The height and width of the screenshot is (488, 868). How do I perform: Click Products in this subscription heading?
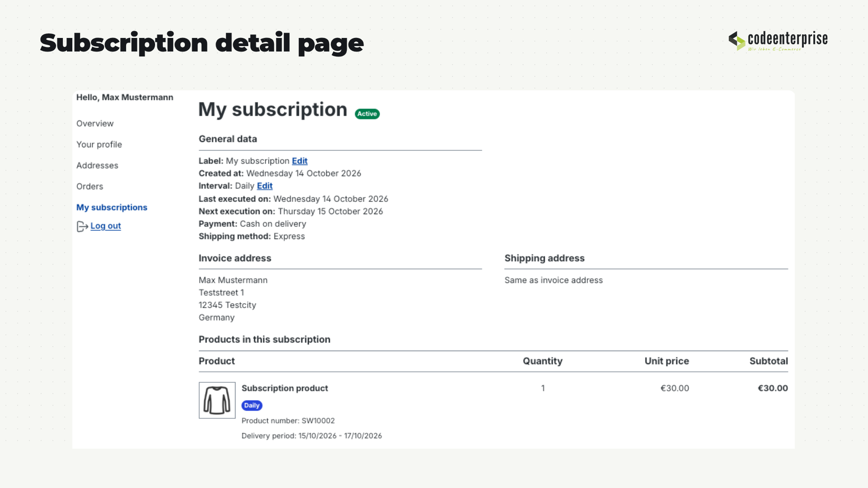point(264,339)
